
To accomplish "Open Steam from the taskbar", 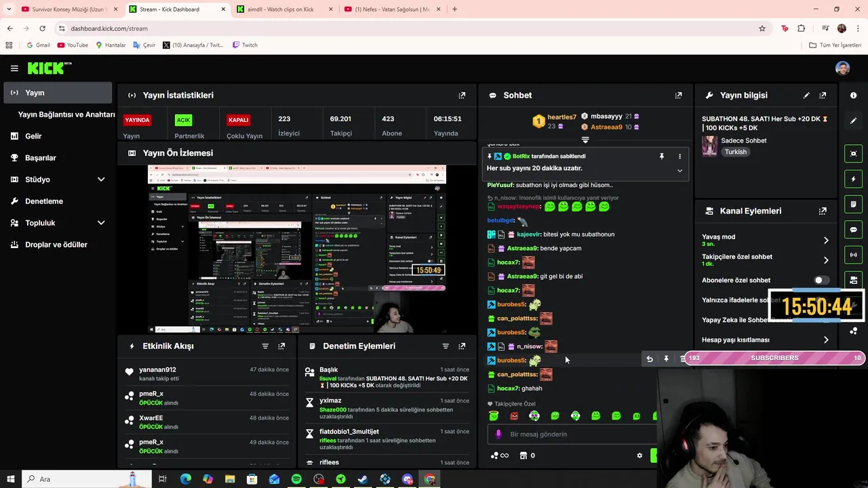I will coord(363,479).
